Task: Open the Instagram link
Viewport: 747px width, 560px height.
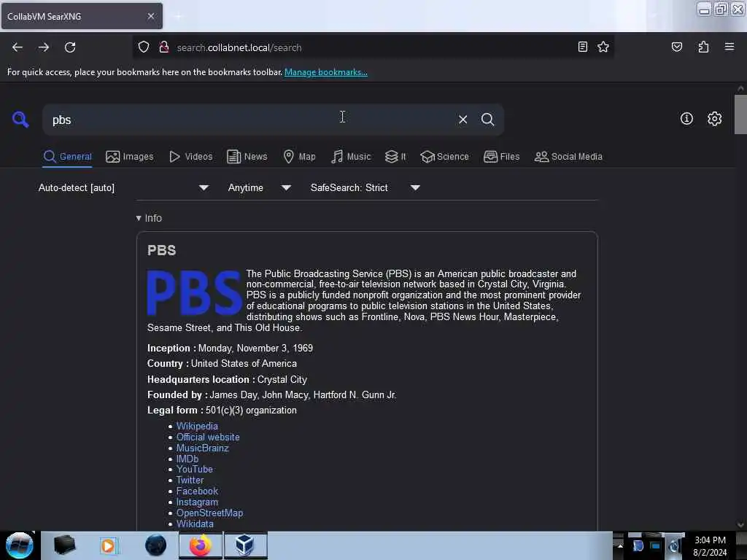Action: pyautogui.click(x=197, y=502)
